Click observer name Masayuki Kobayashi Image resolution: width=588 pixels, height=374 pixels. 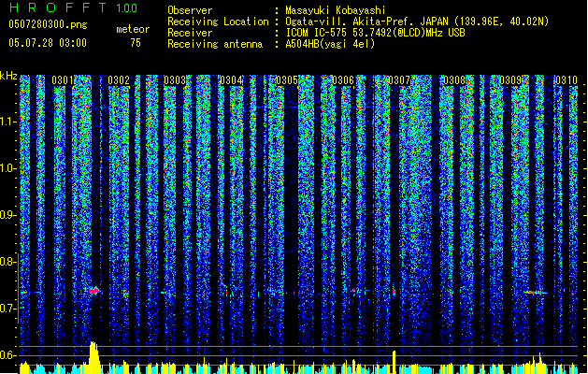(x=336, y=10)
